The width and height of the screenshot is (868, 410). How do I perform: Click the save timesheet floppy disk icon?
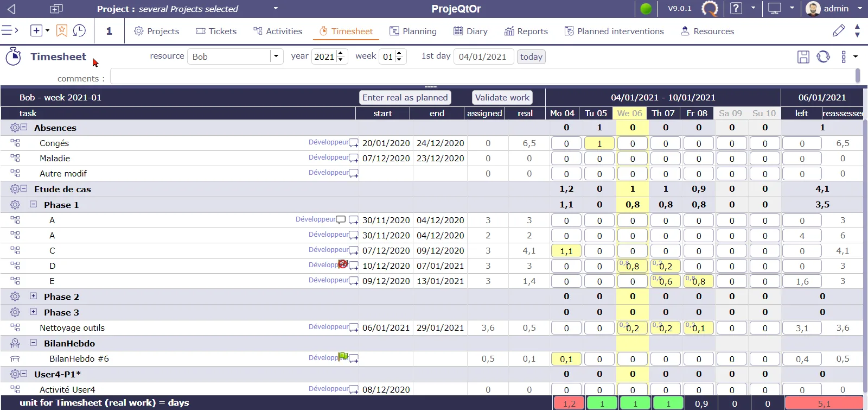[803, 56]
